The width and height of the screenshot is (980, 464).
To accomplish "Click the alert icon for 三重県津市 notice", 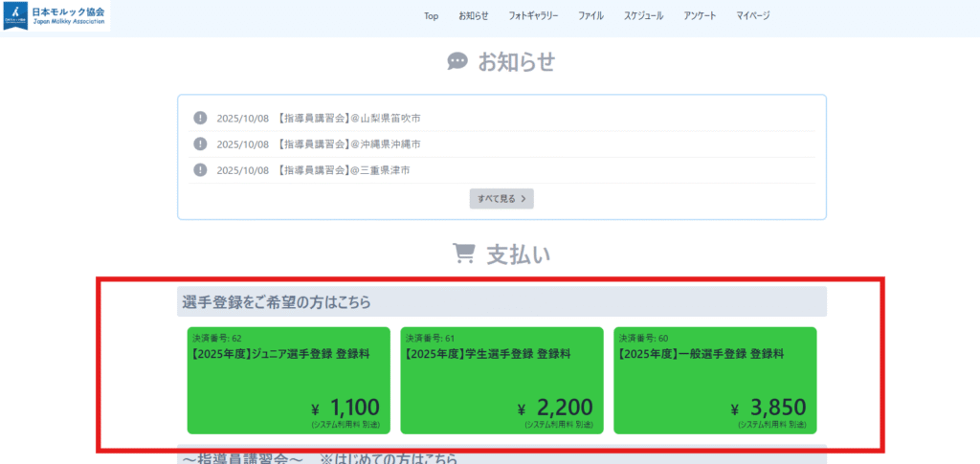I will (x=200, y=170).
